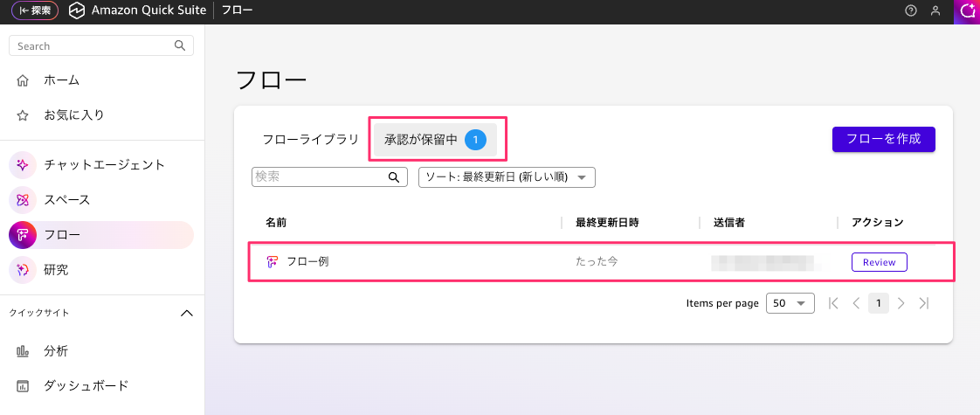
Task: Click the 送信者 column header
Action: tap(729, 223)
